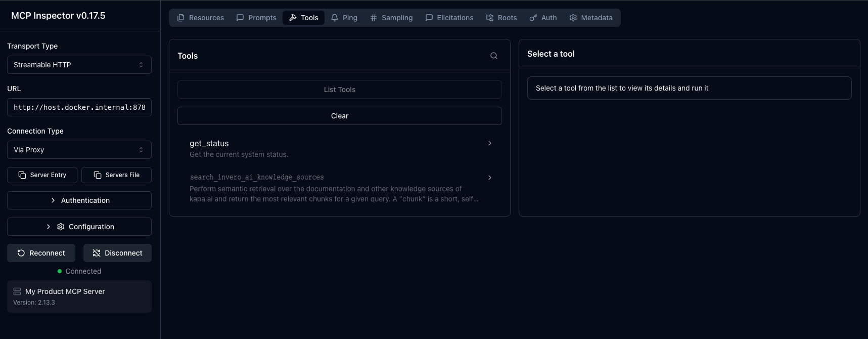868x339 pixels.
Task: Click the Disconnect unplug icon
Action: pyautogui.click(x=97, y=253)
